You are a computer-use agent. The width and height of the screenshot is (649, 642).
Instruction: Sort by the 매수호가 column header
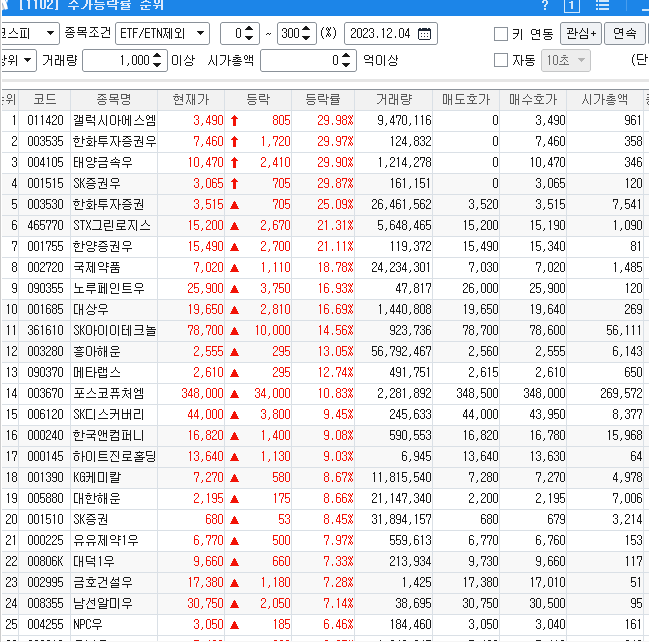click(x=533, y=99)
